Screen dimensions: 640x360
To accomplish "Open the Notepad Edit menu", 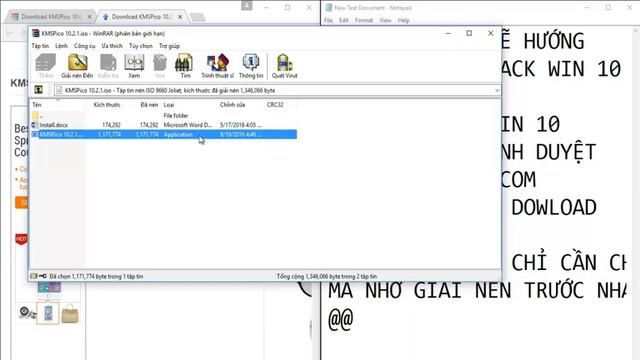I will [344, 20].
